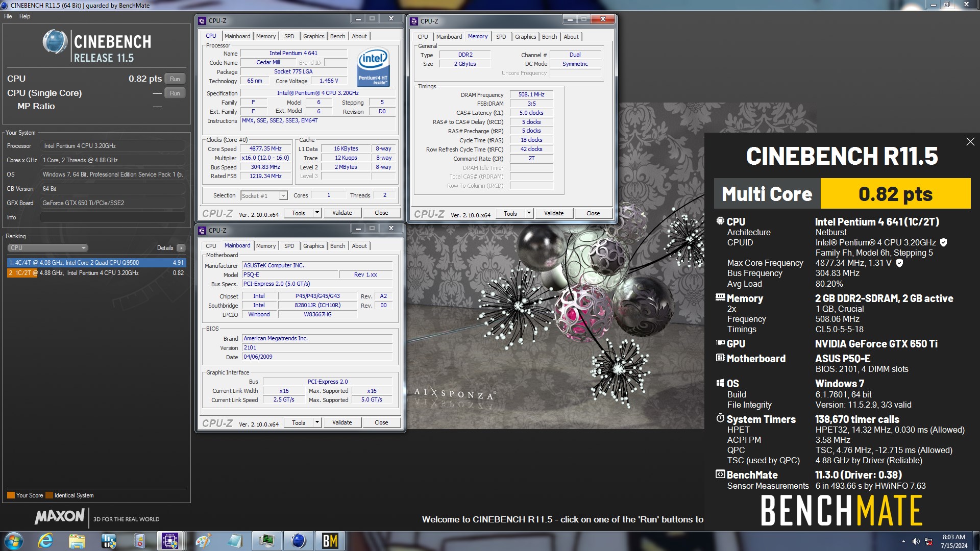The image size is (980, 551).
Task: Open Notepad icon in the taskbar
Action: (x=235, y=541)
